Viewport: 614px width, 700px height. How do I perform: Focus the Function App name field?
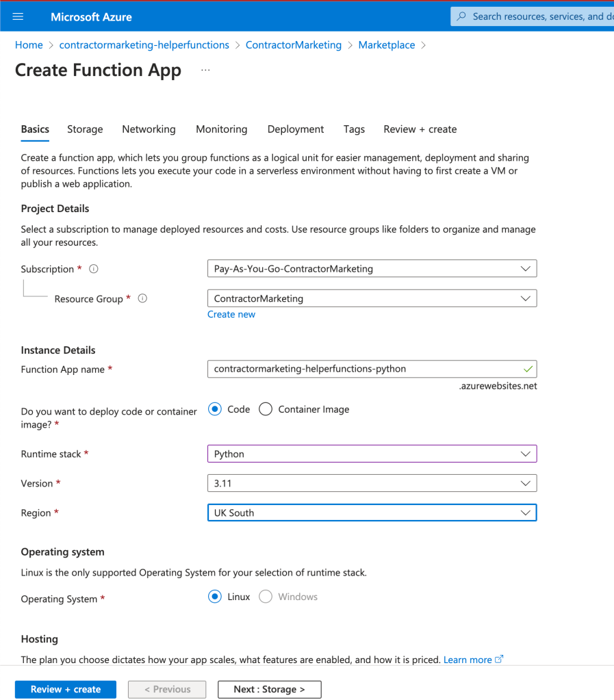(x=372, y=369)
